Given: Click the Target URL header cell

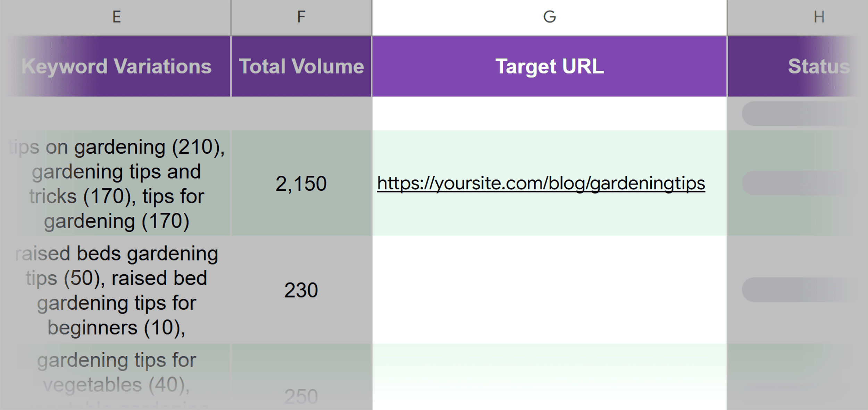Looking at the screenshot, I should click(549, 66).
